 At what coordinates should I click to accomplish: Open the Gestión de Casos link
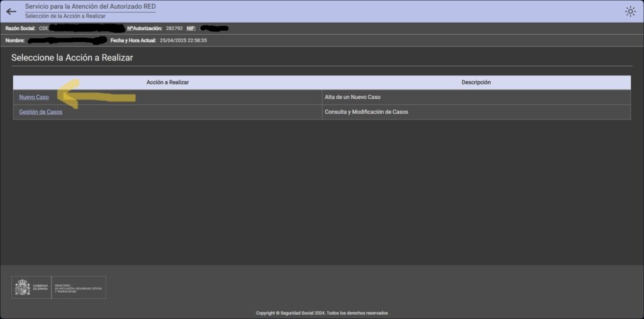(40, 112)
